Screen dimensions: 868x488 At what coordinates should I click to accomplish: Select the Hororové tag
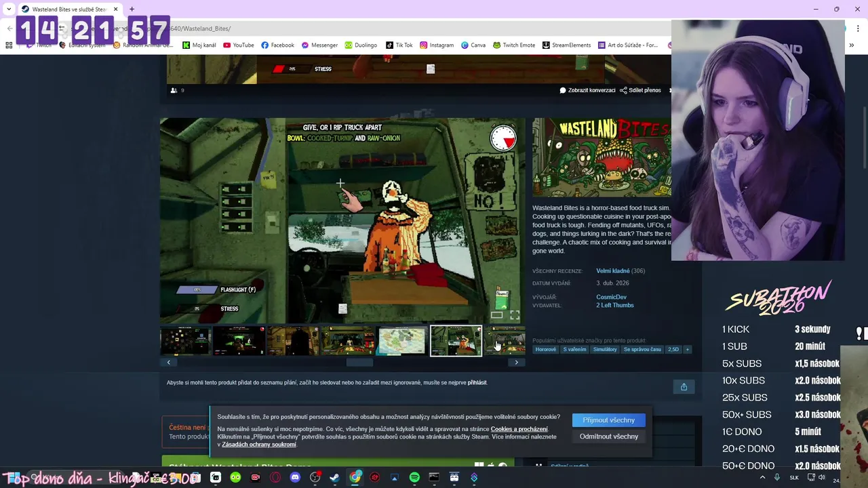545,350
